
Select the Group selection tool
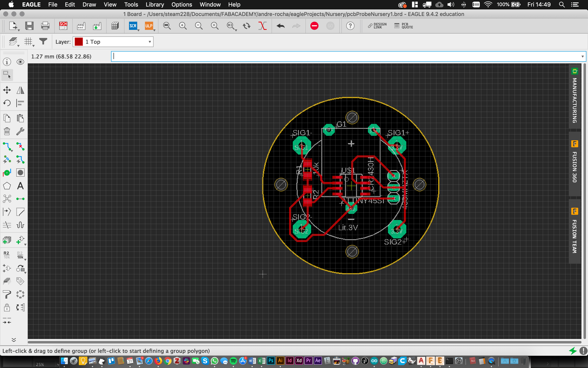pyautogui.click(x=7, y=75)
